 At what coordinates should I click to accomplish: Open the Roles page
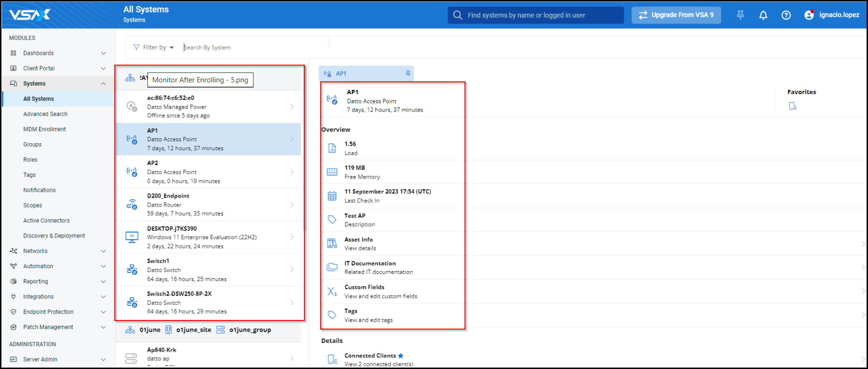pos(30,160)
